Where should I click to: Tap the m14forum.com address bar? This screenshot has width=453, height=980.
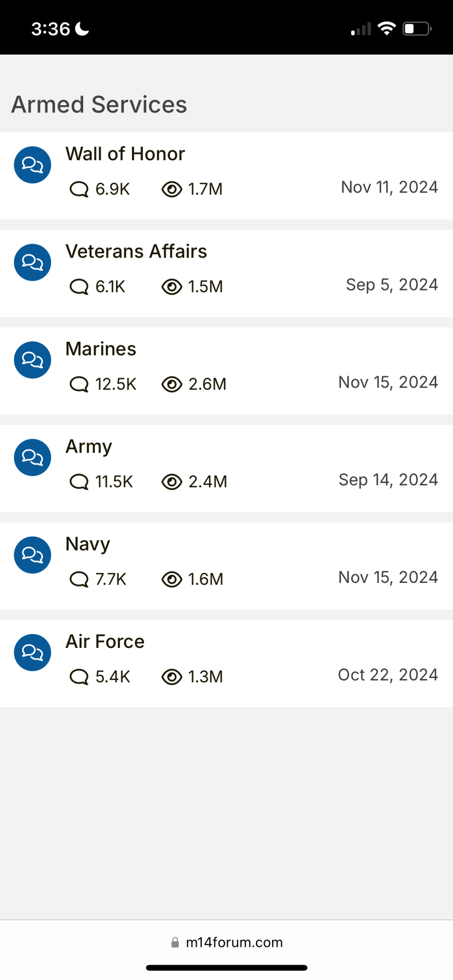pos(227,942)
